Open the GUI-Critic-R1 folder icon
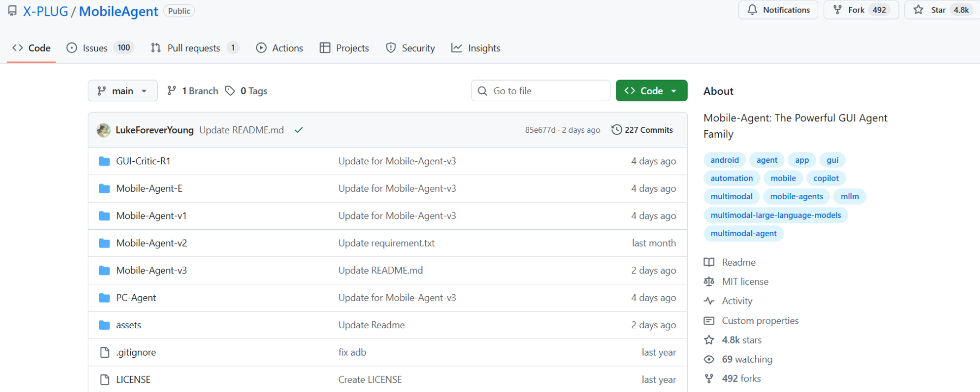The width and height of the screenshot is (980, 392). pyautogui.click(x=105, y=161)
